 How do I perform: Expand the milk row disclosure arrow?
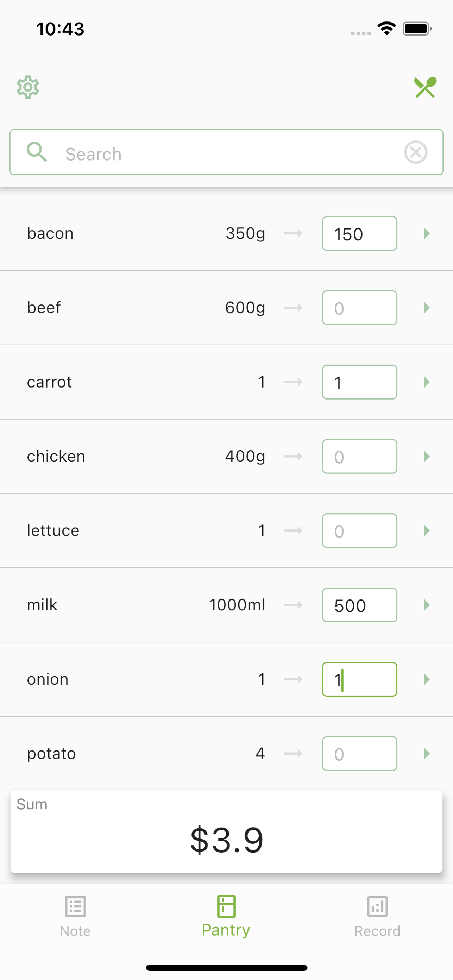click(426, 605)
